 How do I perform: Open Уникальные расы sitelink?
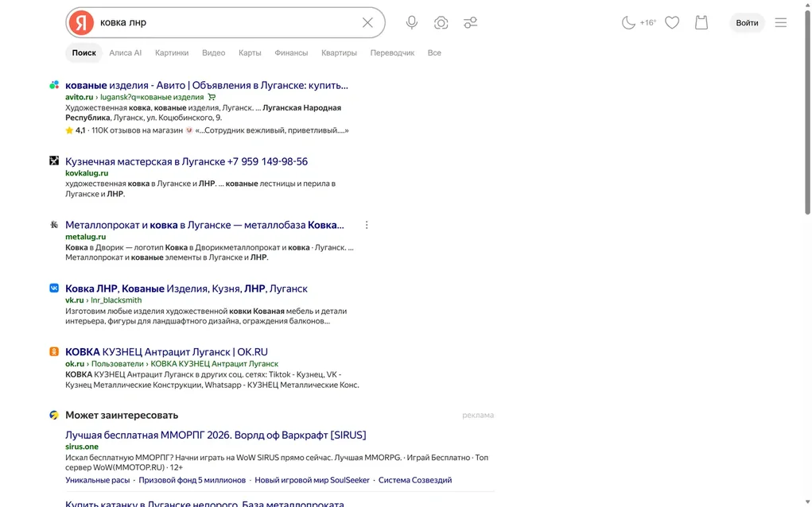click(x=97, y=480)
